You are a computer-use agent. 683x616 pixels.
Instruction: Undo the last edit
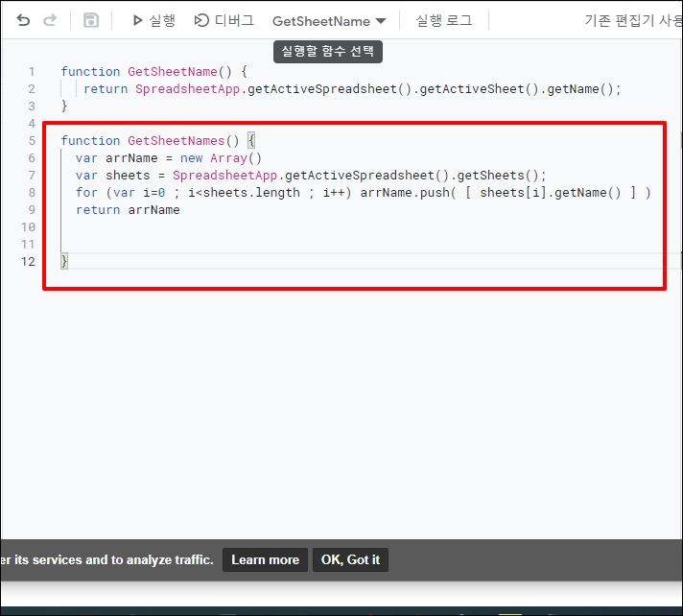coord(23,20)
